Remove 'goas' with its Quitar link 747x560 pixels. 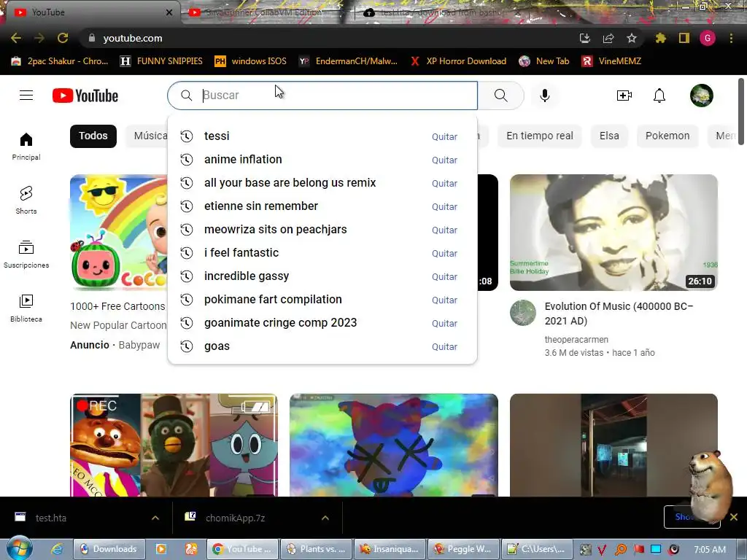coord(444,346)
